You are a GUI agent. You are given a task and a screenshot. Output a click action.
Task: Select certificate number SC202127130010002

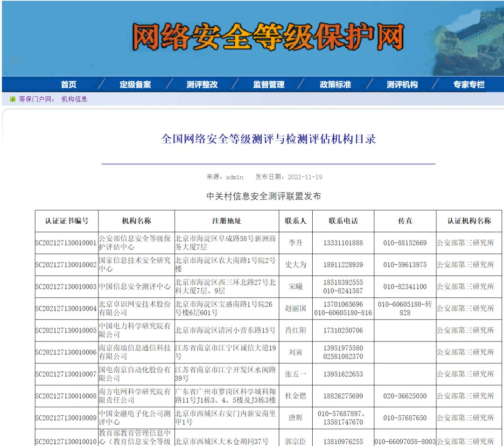(66, 265)
